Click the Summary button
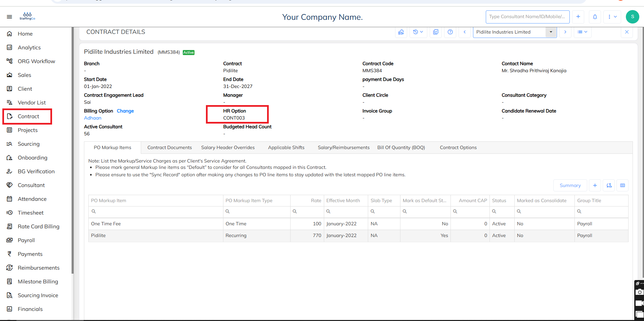The width and height of the screenshot is (644, 321). 570,185
